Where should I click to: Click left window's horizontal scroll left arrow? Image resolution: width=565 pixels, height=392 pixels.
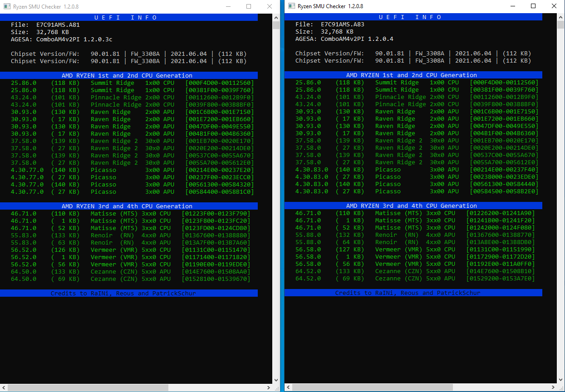click(4, 388)
